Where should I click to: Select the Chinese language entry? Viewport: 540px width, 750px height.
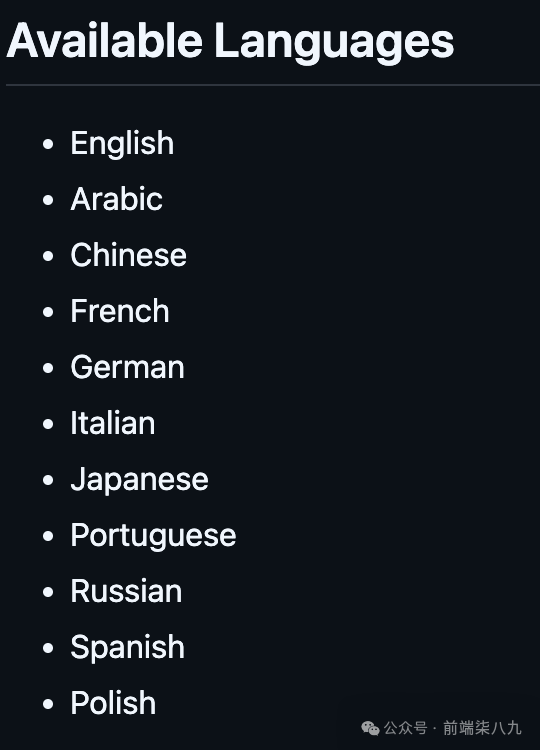coord(128,255)
